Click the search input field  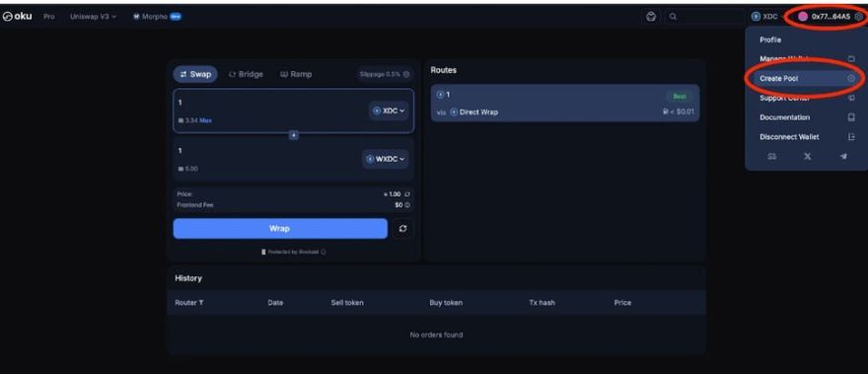click(704, 17)
